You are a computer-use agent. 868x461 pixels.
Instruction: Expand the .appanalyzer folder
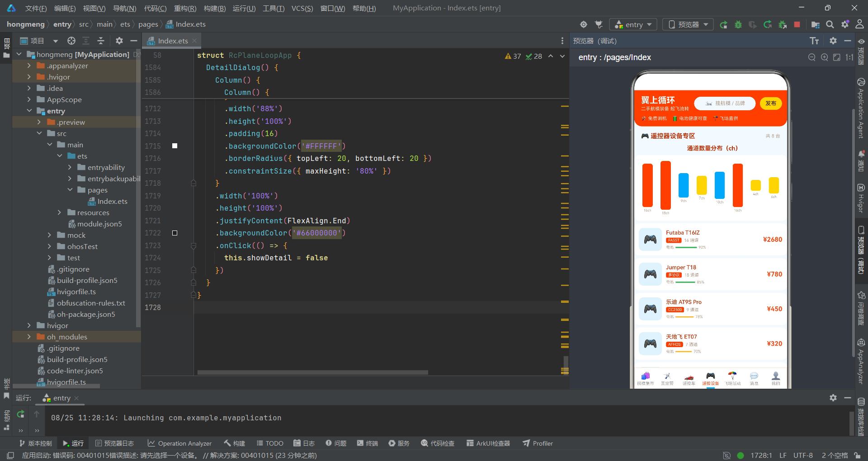(29, 66)
